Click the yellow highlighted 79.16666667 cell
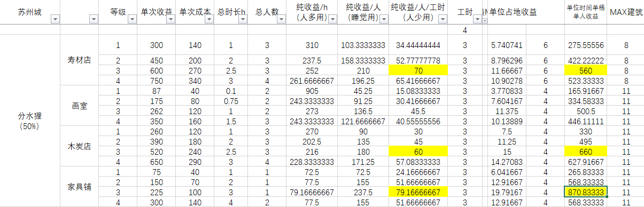This screenshot has height=207, width=644. click(418, 192)
